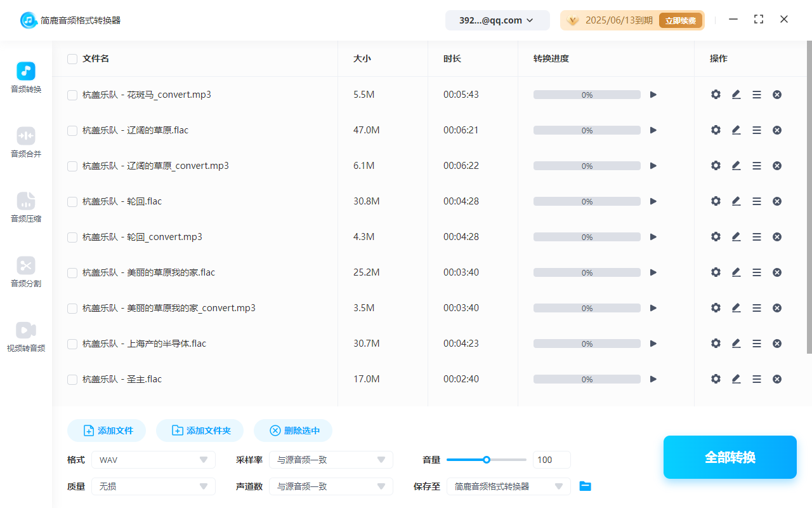Expand the 采样率 sample rate dropdown
Viewport: 812px width, 508px height.
pos(331,459)
